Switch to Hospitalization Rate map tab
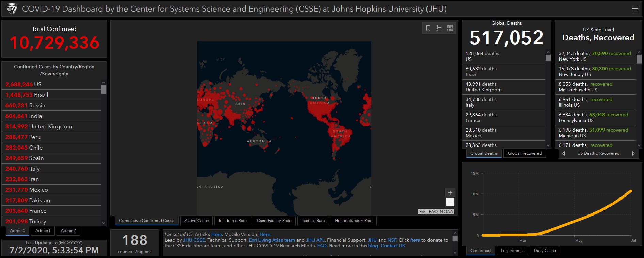This screenshot has height=258, width=644. coord(354,221)
